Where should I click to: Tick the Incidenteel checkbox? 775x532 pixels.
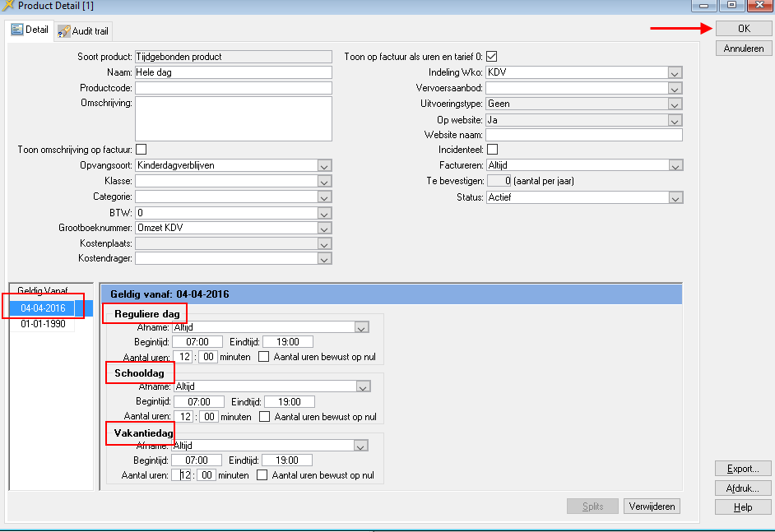point(493,150)
